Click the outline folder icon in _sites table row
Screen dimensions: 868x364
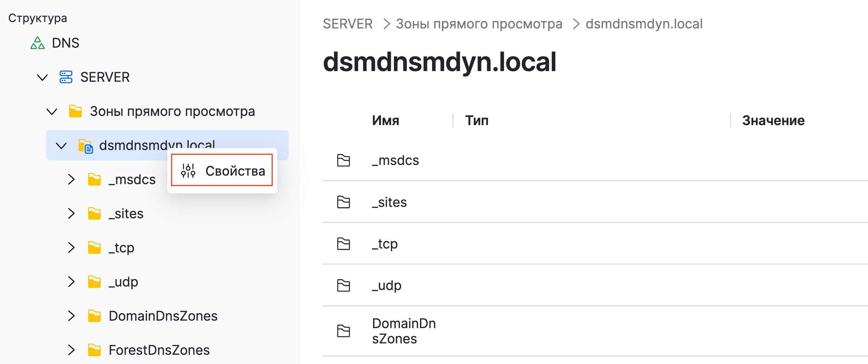344,202
